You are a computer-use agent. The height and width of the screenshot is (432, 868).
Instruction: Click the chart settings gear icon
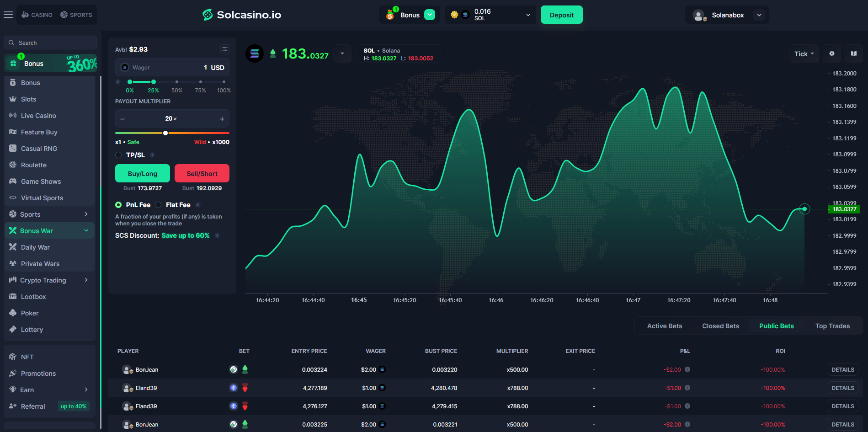(832, 54)
